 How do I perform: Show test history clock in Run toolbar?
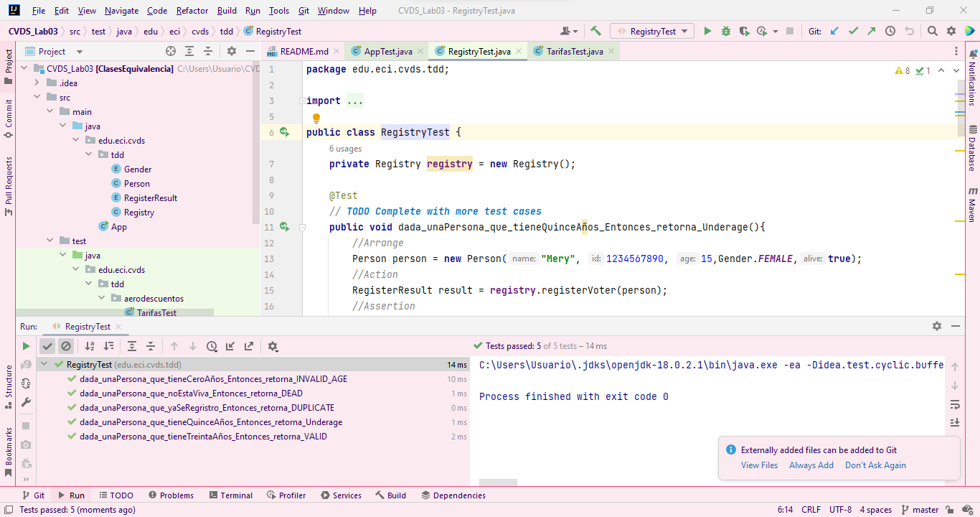coord(212,346)
